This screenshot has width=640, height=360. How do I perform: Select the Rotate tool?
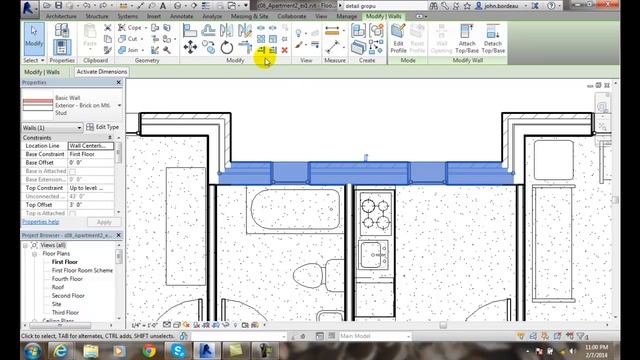[227, 47]
